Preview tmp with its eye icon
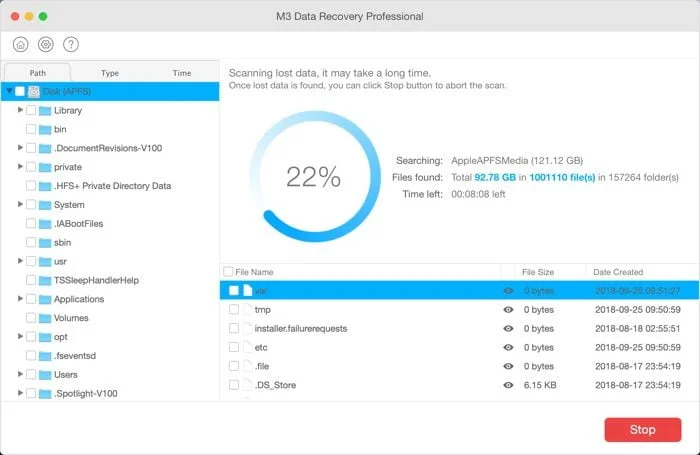This screenshot has width=700, height=455. [508, 310]
